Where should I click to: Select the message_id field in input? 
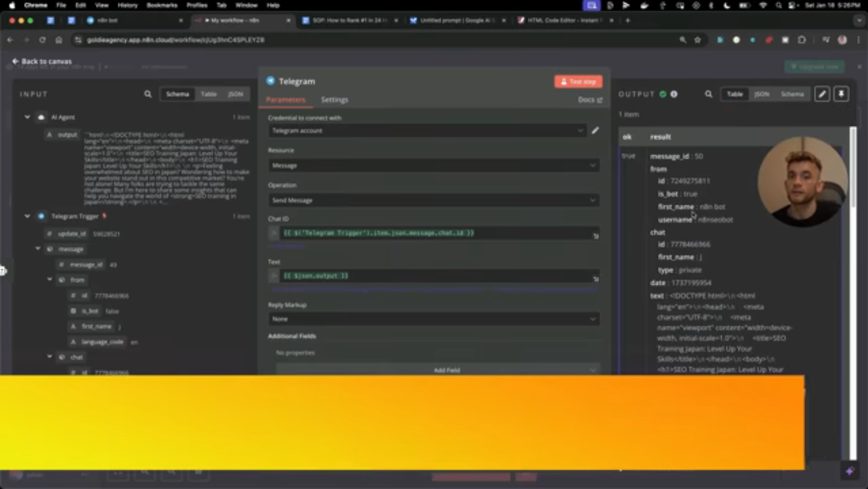(80, 264)
